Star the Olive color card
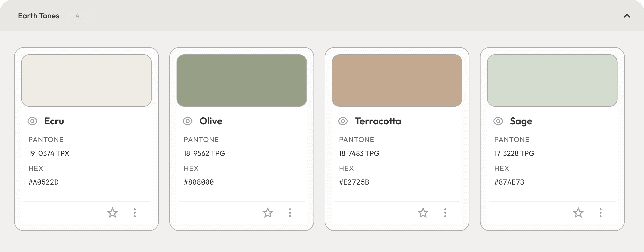The image size is (644, 252). tap(268, 213)
